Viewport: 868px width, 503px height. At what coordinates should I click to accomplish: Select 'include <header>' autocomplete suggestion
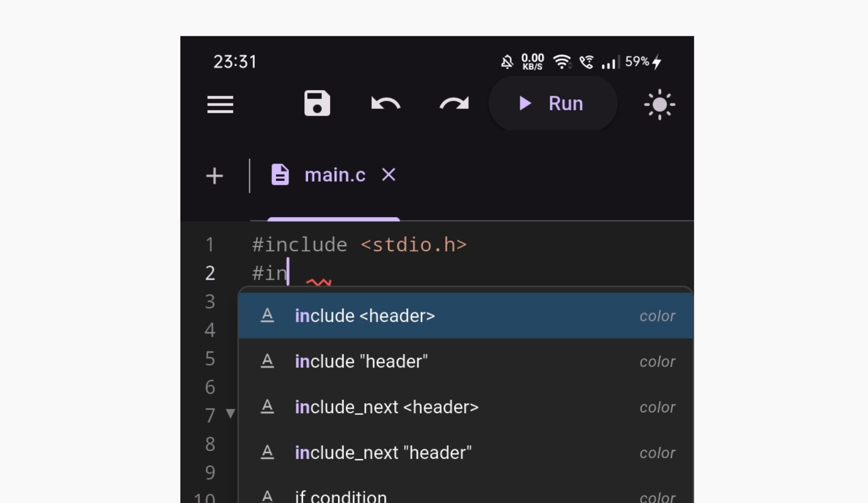365,316
